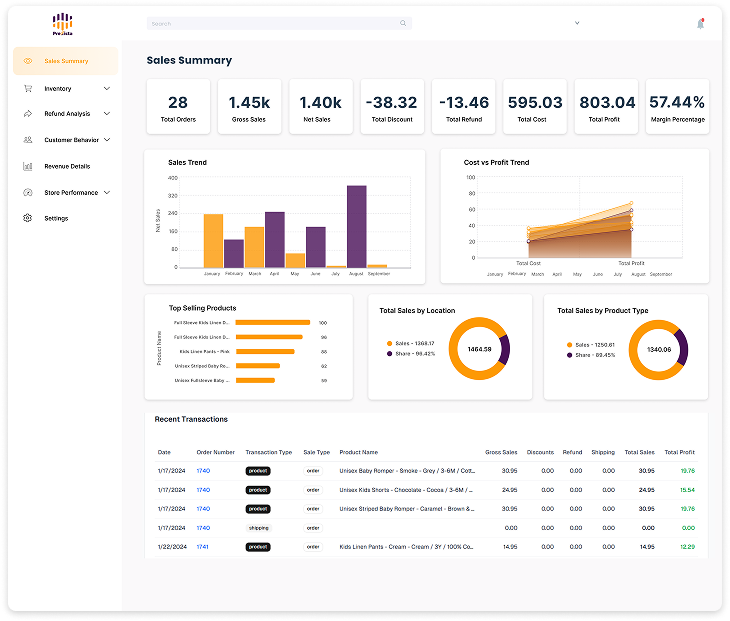Toggle Sales legend in Total Sales by Product Type
The image size is (730, 621).
591,344
